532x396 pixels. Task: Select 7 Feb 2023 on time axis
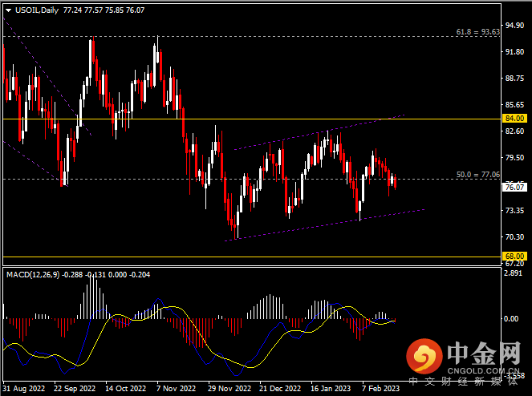pos(380,387)
